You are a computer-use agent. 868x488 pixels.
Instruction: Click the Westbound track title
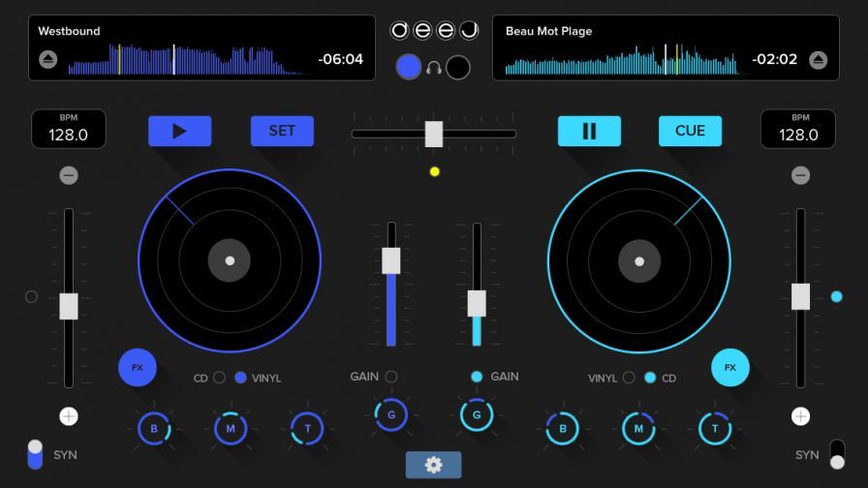coord(69,31)
